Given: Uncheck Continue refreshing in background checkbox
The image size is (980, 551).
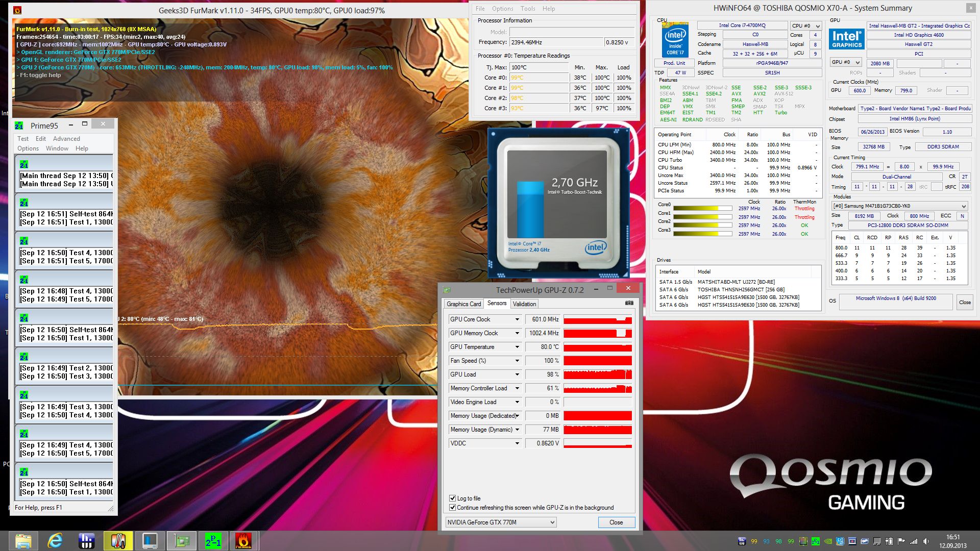Looking at the screenshot, I should tap(452, 507).
